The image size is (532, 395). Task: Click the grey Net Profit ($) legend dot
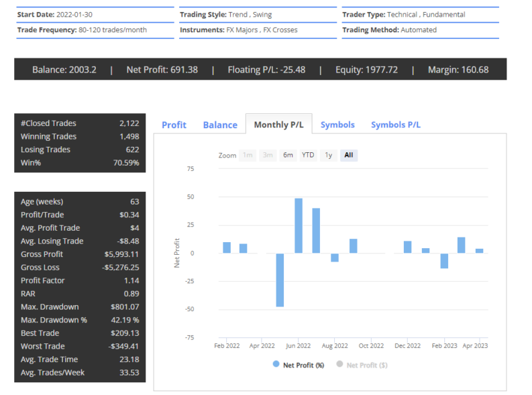click(339, 364)
